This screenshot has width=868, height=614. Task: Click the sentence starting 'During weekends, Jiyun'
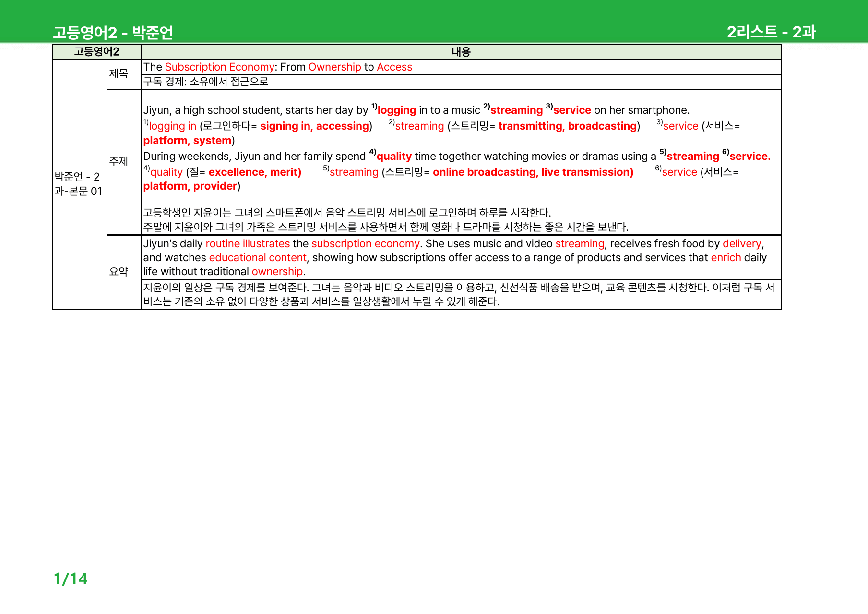pyautogui.click(x=457, y=156)
